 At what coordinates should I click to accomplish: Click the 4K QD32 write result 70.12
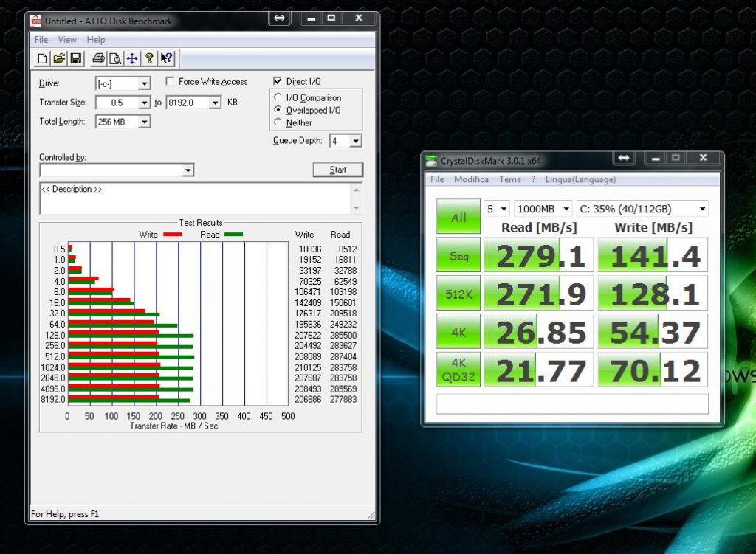653,370
